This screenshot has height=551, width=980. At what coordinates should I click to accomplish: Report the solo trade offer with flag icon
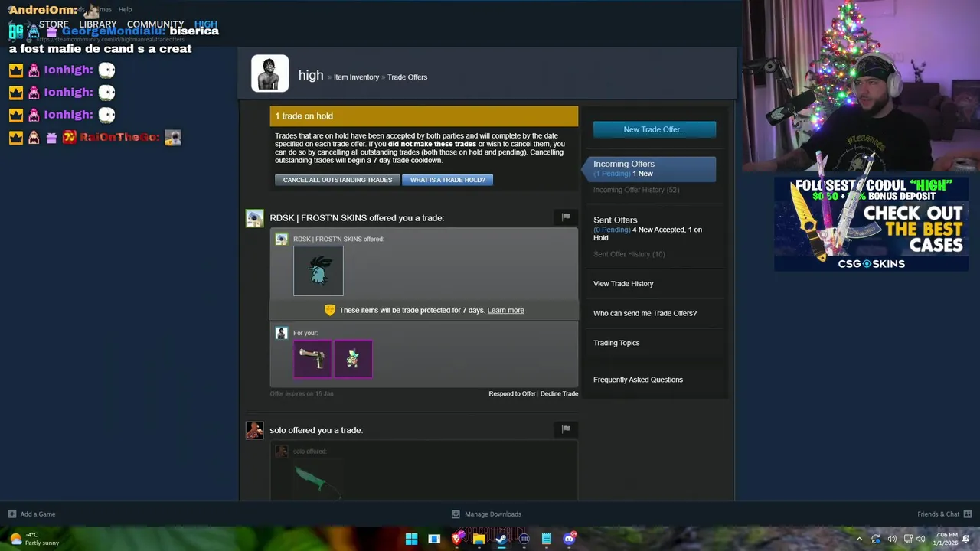point(566,429)
